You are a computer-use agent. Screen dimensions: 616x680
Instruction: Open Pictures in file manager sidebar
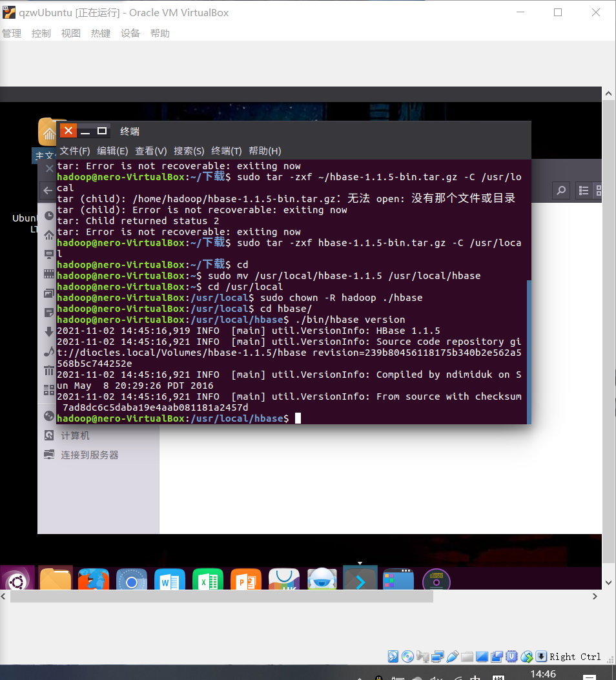click(x=49, y=293)
